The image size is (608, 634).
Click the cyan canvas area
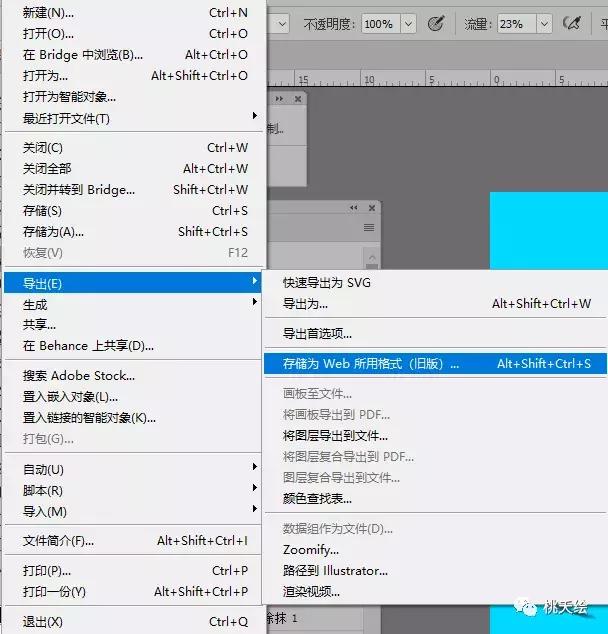(x=549, y=230)
